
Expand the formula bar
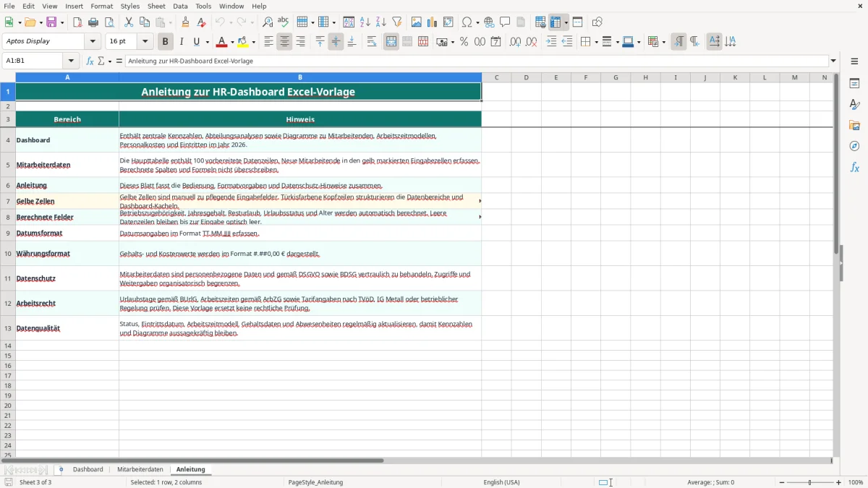click(x=833, y=61)
